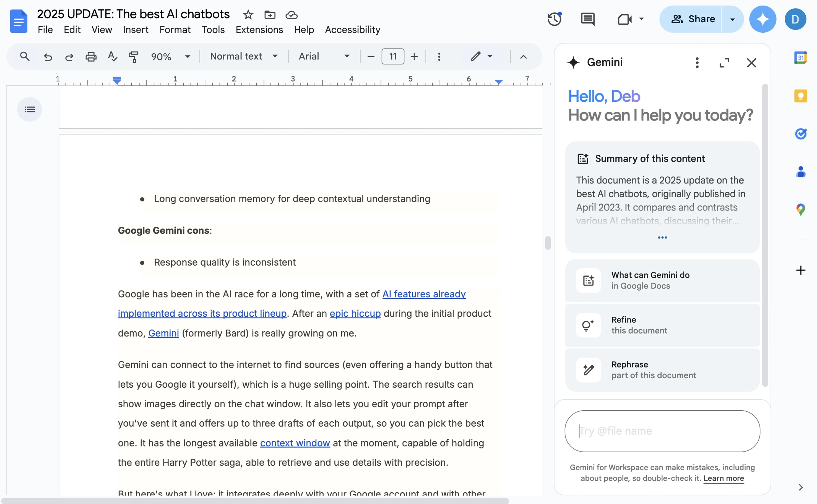
Task: Open the Tools menu
Action: pyautogui.click(x=213, y=30)
